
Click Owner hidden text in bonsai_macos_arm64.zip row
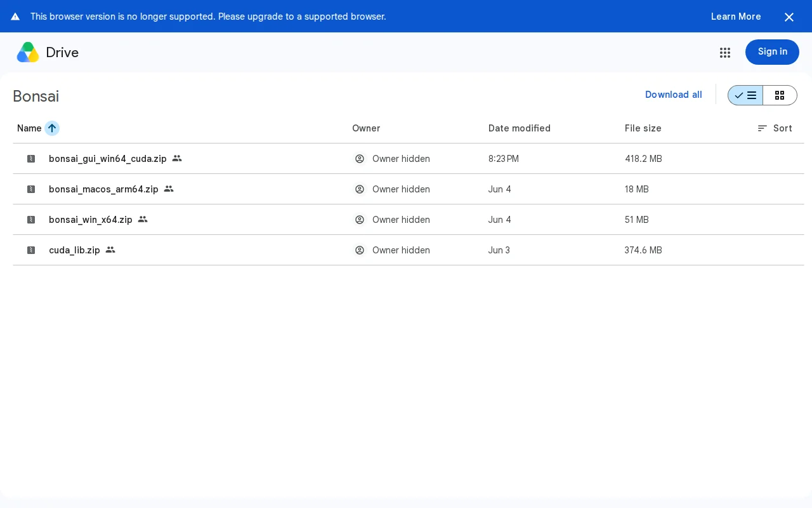401,189
